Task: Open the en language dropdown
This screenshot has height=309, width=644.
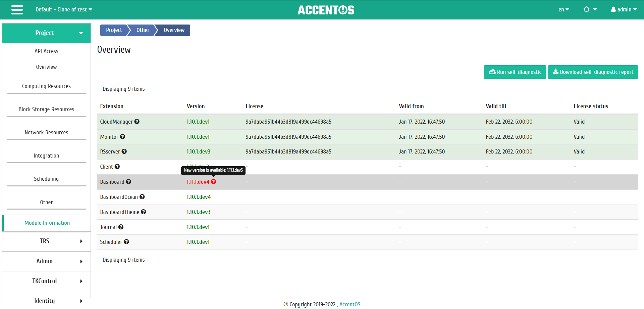Action: point(563,10)
